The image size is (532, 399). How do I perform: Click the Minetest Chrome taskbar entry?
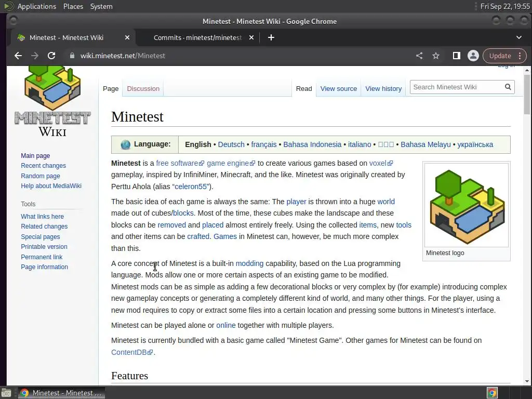tap(61, 393)
